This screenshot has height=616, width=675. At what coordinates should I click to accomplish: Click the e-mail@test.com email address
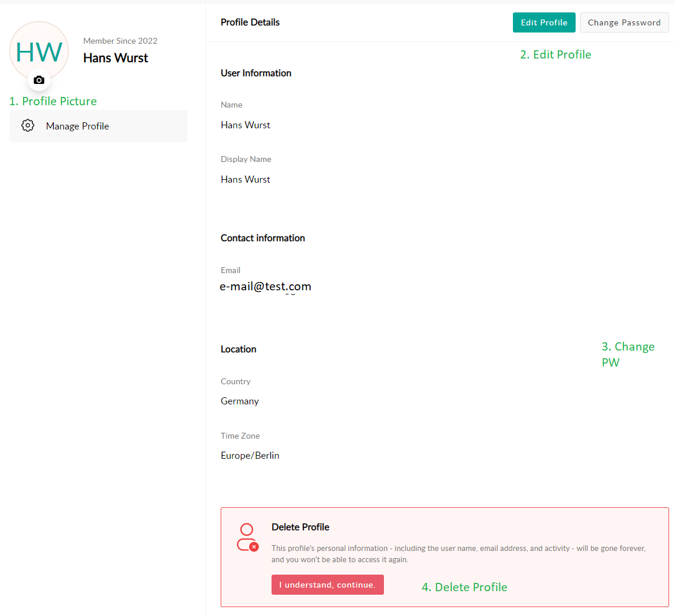(x=266, y=287)
